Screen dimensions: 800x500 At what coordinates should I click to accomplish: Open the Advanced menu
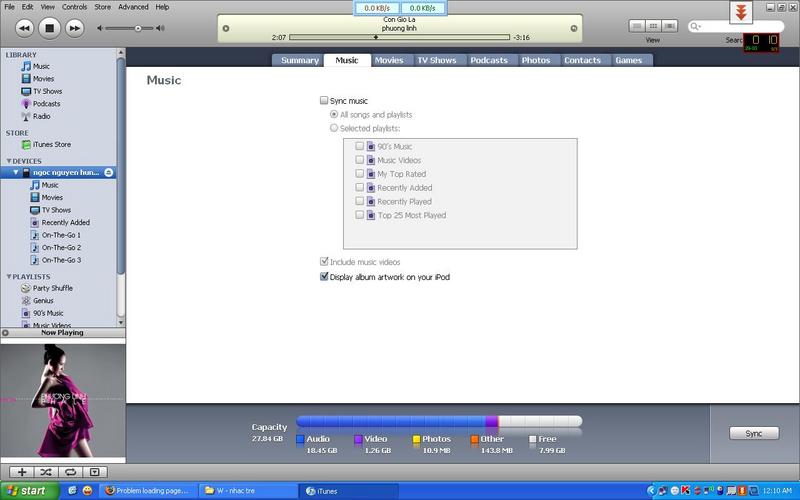tap(133, 7)
